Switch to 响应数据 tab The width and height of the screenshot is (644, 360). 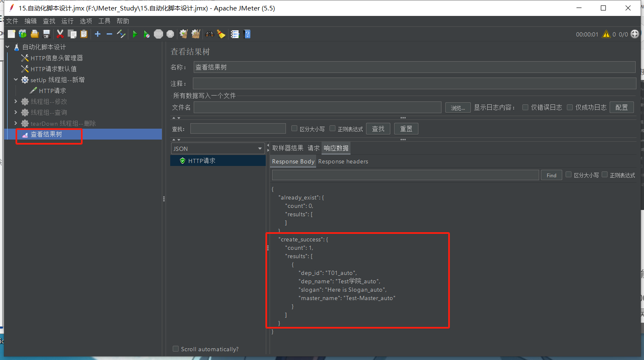(336, 148)
